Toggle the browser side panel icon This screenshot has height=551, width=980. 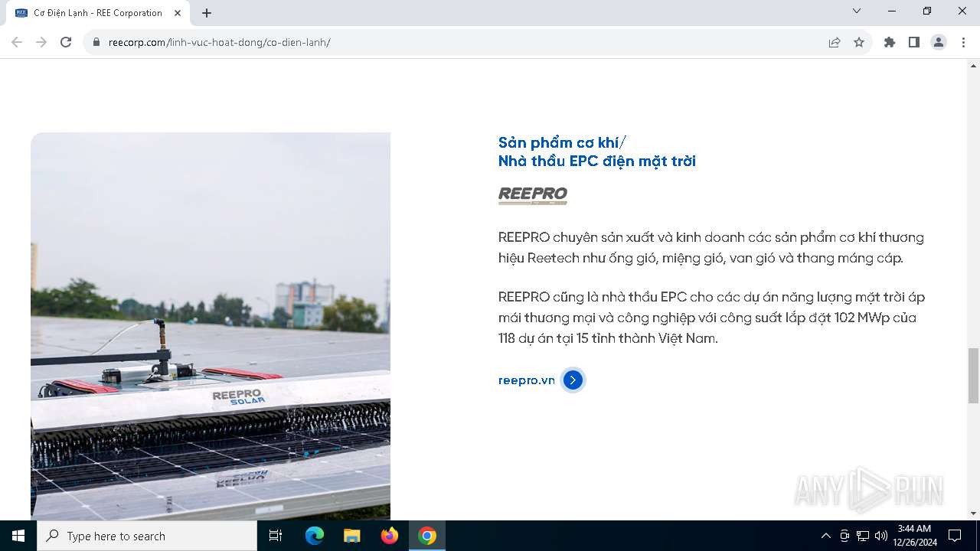[914, 42]
